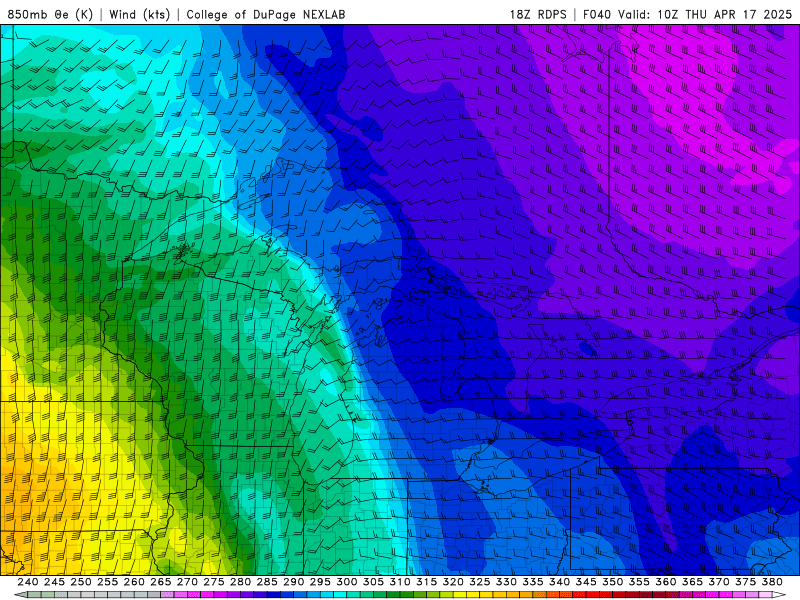Select the 250 value on the color scale
800x600 pixels.
pyautogui.click(x=81, y=582)
